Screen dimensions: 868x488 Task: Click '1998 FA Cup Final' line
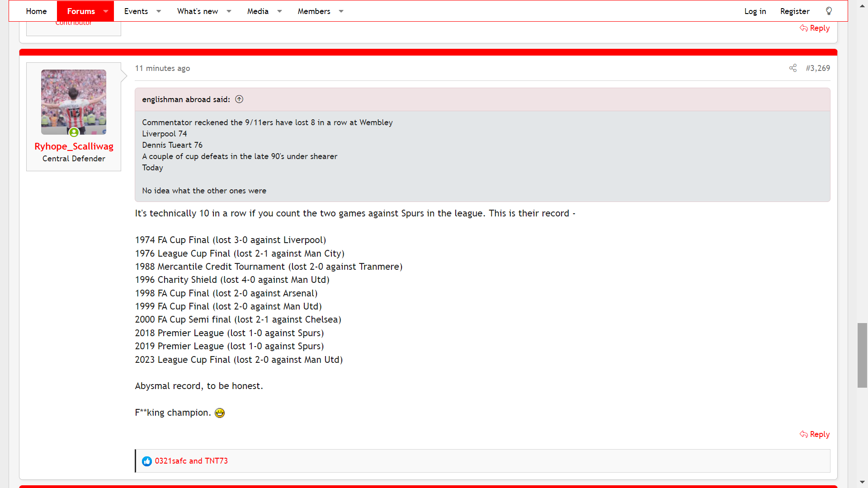[x=226, y=293]
